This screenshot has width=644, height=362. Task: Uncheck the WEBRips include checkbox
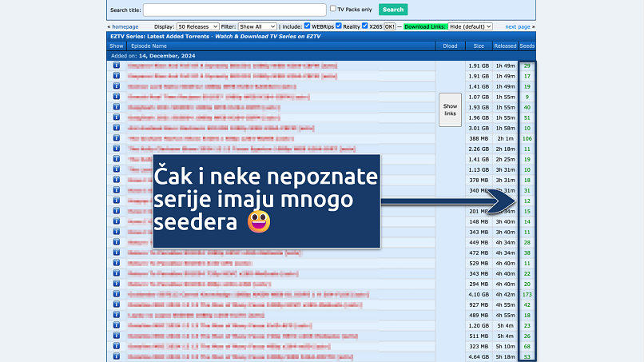point(339,26)
